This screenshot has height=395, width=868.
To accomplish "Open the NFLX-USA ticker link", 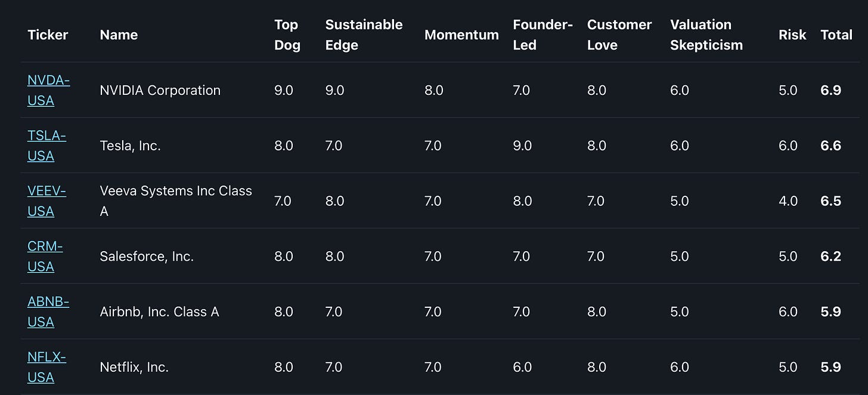I will click(x=46, y=368).
